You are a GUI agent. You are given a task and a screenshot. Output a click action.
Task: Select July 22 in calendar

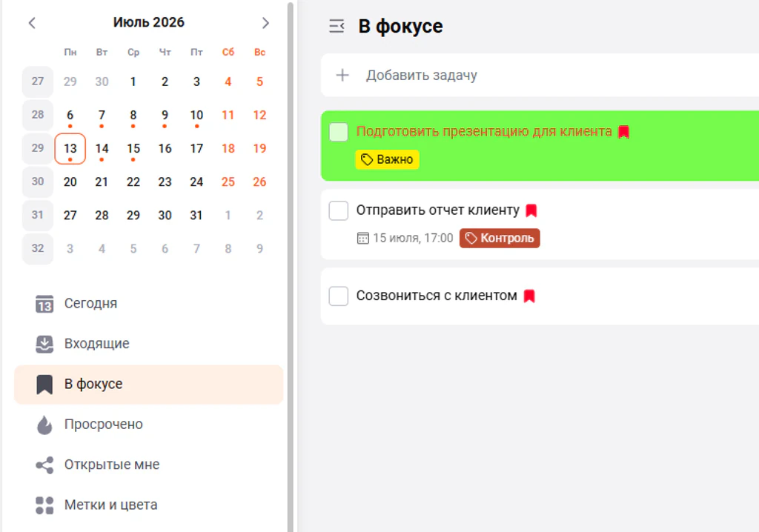(x=133, y=182)
